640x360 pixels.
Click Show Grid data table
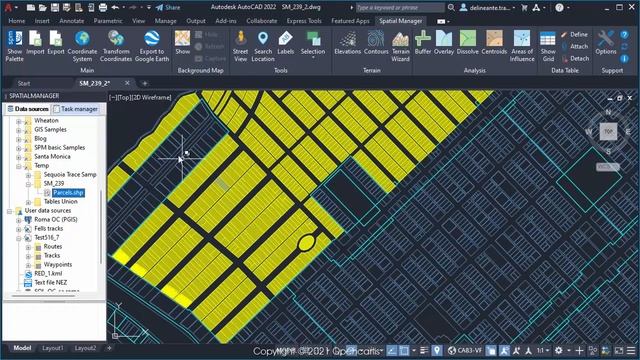(x=548, y=46)
